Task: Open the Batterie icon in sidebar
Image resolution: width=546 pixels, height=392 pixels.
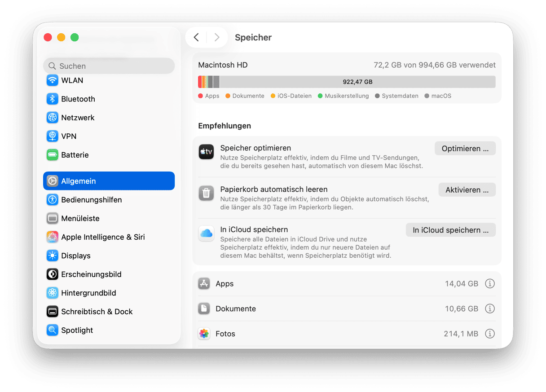Action: 53,155
